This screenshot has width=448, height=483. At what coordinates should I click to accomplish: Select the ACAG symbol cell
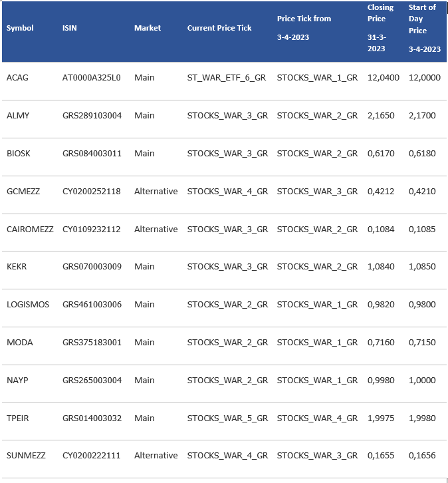pos(17,78)
